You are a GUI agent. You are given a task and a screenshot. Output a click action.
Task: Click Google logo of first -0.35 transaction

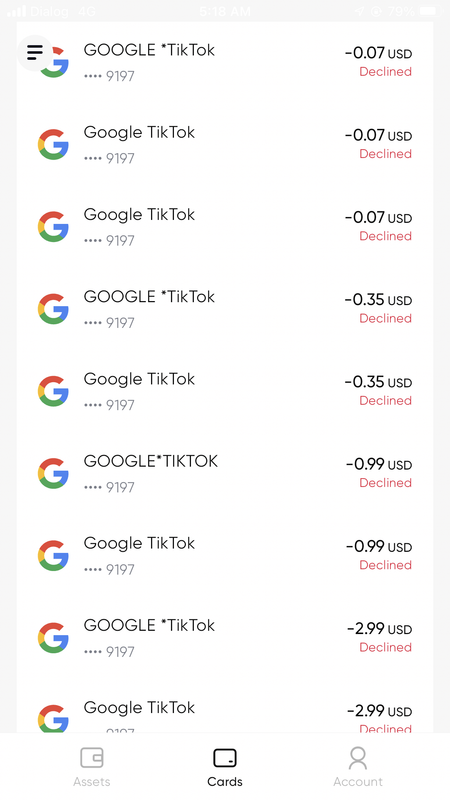(x=53, y=309)
